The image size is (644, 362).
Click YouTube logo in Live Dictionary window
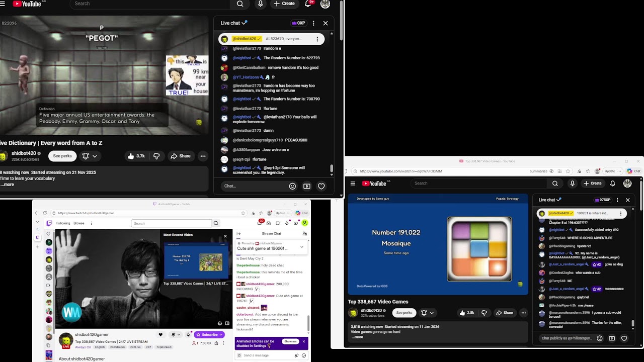tap(27, 4)
